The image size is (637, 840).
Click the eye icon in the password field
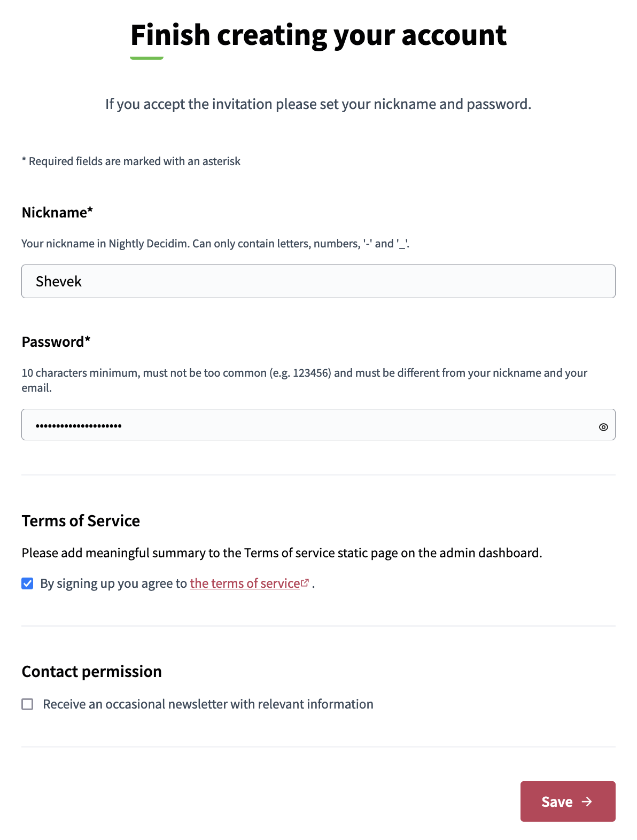(604, 427)
